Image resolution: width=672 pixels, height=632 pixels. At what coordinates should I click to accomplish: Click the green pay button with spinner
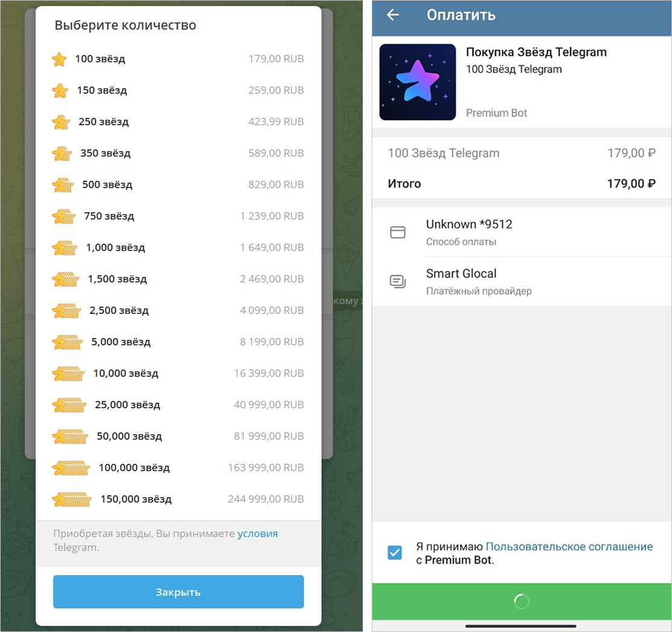point(522,602)
